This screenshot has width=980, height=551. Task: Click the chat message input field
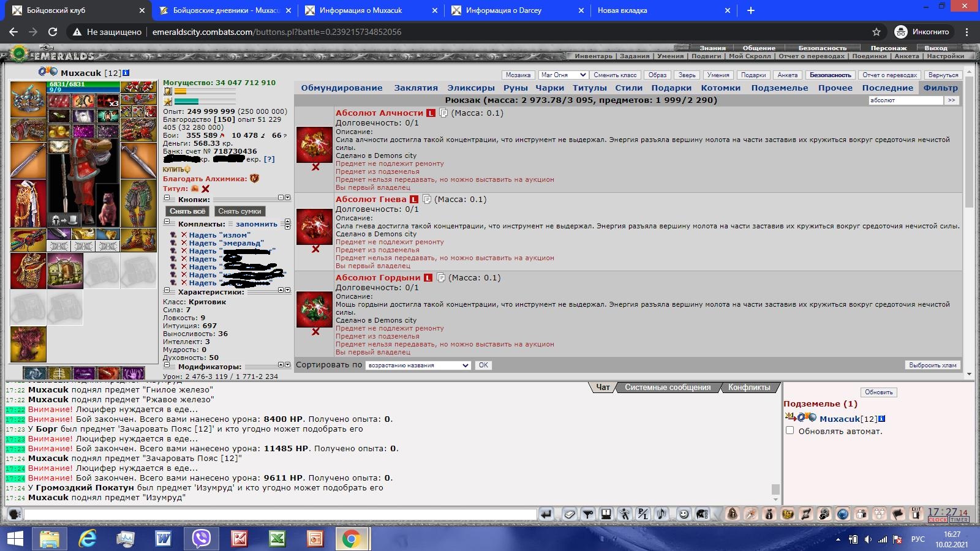(x=281, y=514)
